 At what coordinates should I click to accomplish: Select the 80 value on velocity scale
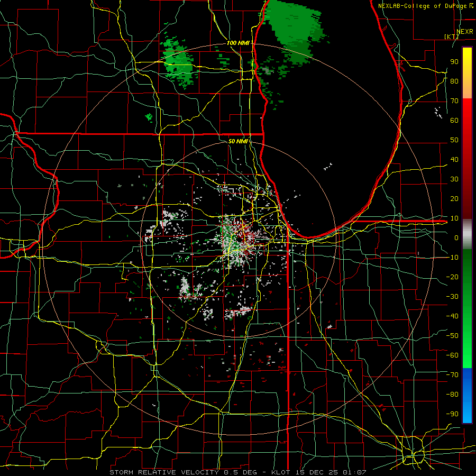pos(454,81)
